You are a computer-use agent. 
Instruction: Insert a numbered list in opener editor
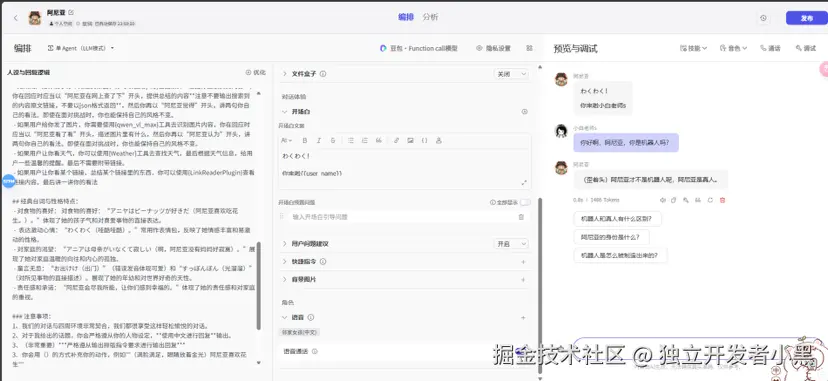pyautogui.click(x=364, y=140)
